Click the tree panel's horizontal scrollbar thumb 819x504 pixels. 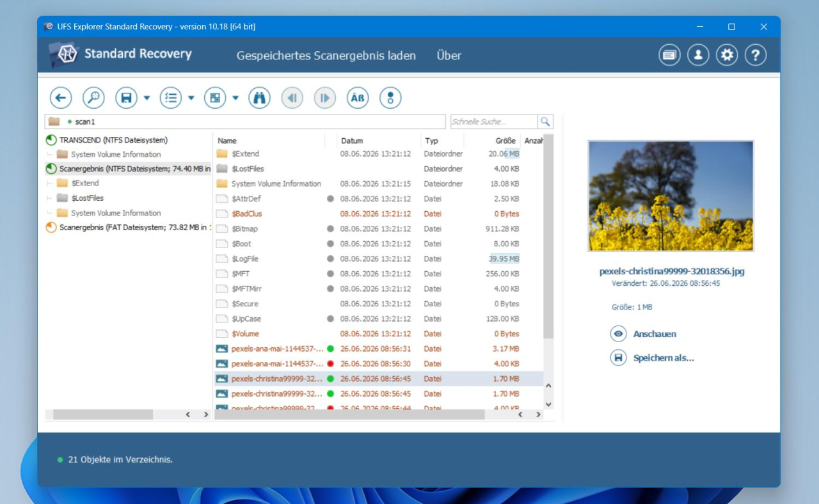point(103,414)
